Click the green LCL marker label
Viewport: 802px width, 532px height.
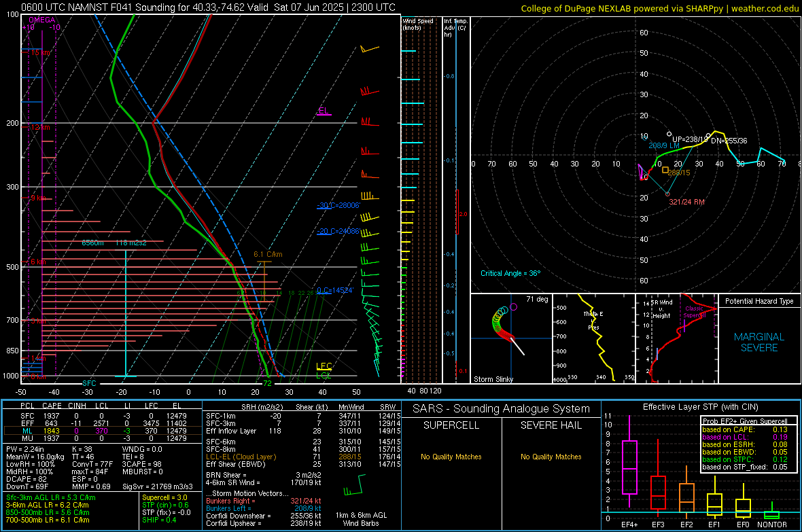click(x=324, y=376)
